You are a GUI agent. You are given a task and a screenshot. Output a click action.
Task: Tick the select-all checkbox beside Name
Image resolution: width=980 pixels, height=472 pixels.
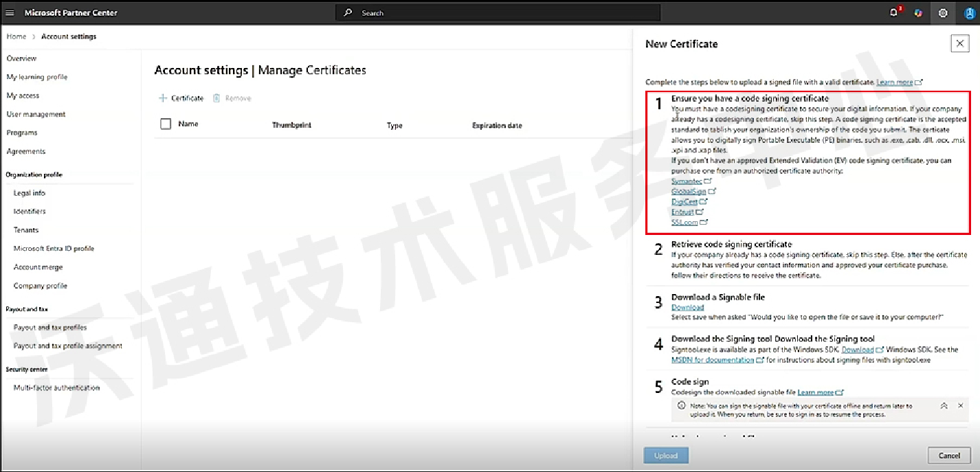pos(166,124)
